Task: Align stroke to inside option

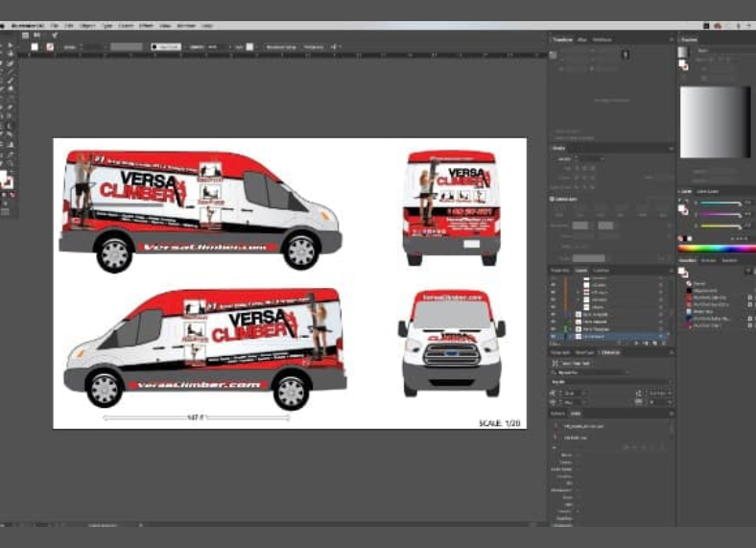Action: [585, 187]
